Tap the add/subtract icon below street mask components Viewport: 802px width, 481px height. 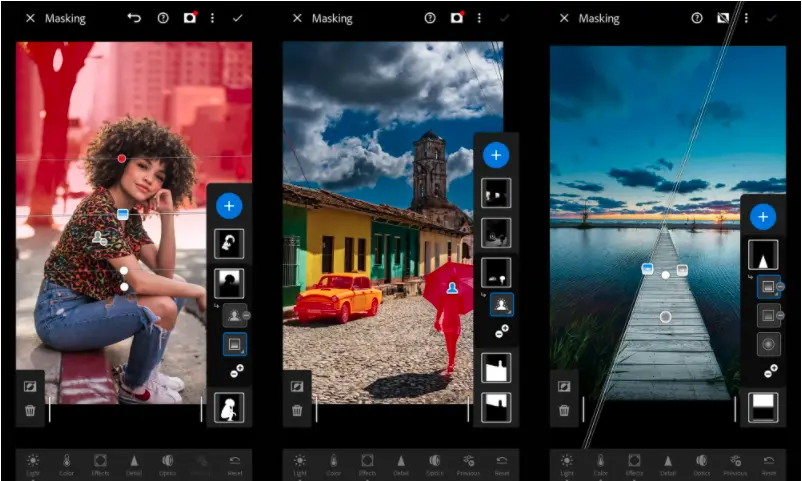coord(502,332)
